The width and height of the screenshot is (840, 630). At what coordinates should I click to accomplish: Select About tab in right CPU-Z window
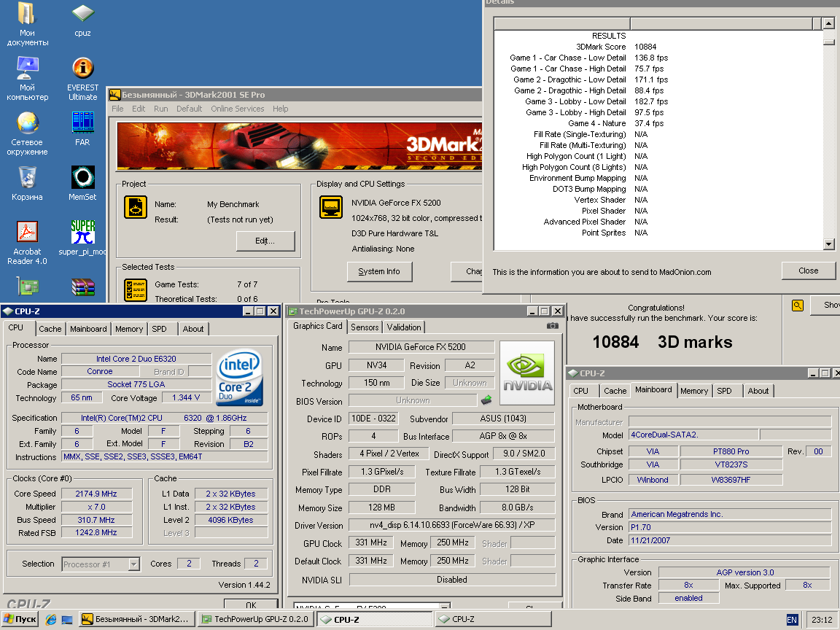758,391
